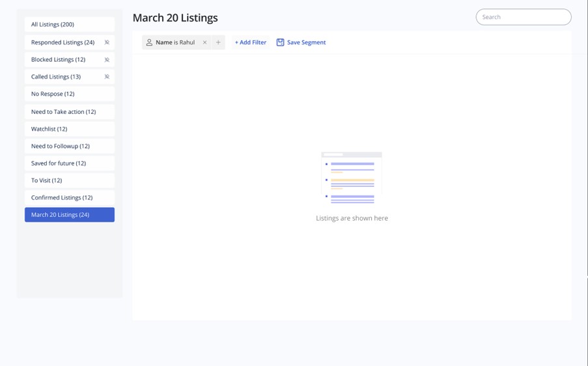Click the plus icon on filter chip
The height and width of the screenshot is (366, 588).
[218, 42]
